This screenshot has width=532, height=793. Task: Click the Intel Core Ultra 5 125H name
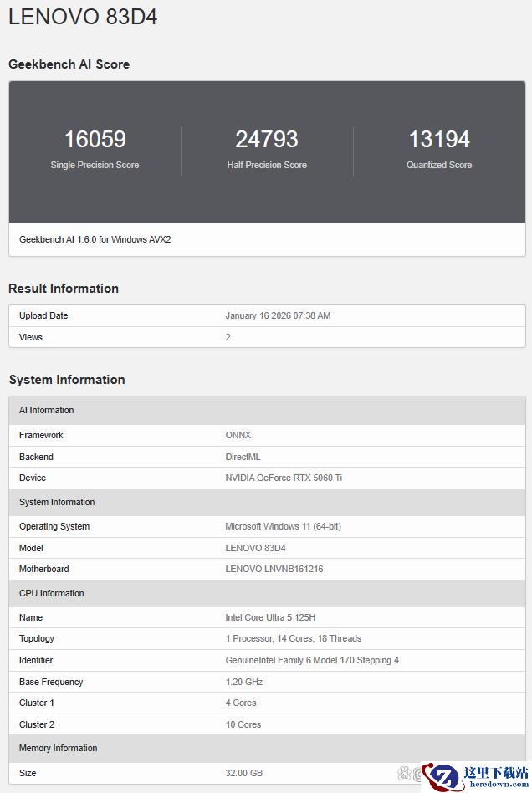[270, 617]
